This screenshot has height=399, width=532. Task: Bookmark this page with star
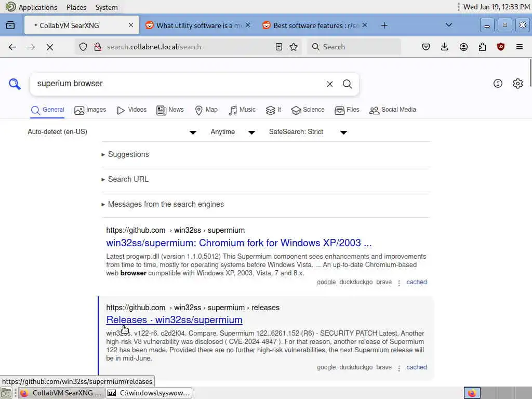click(294, 47)
